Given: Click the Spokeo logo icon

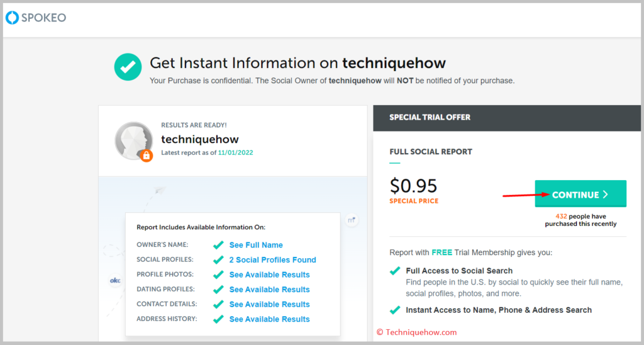Looking at the screenshot, I should point(12,18).
